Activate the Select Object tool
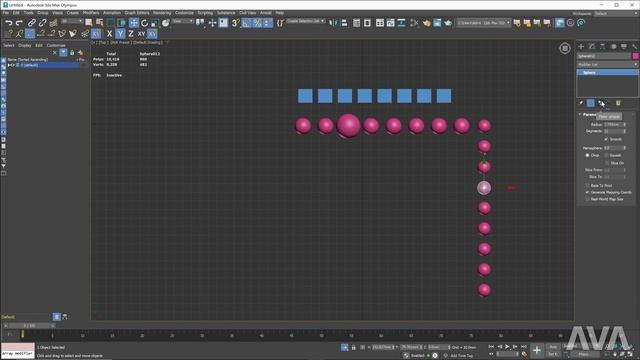The width and height of the screenshot is (640, 360). tap(89, 23)
